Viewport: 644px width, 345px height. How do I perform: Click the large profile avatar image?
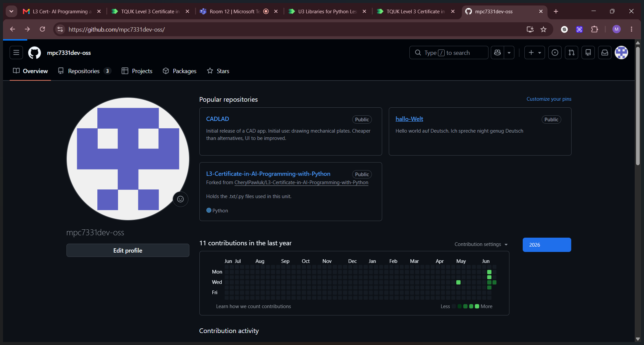[128, 159]
